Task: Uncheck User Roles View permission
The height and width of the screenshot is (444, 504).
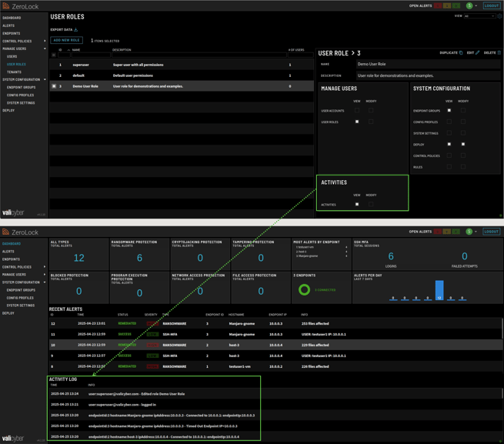Action: coord(357,122)
